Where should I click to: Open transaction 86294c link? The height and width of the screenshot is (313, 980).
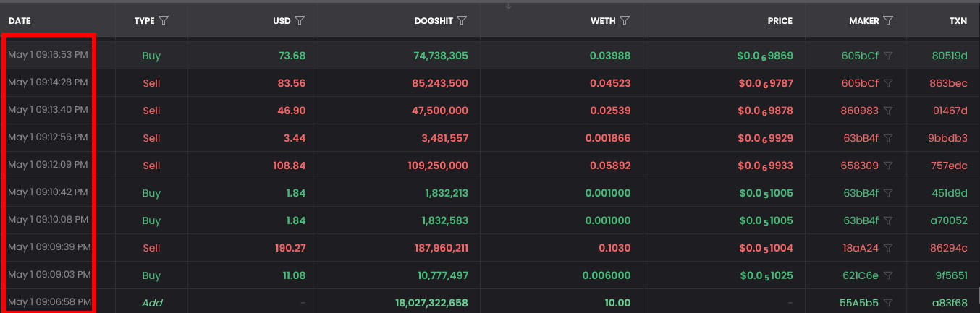point(949,248)
